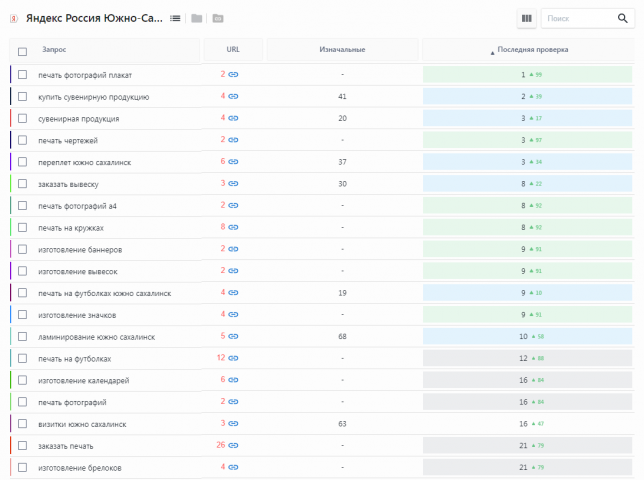Click green position cell for изготовление баннеров
The width and height of the screenshot is (644, 480).
coord(527,249)
